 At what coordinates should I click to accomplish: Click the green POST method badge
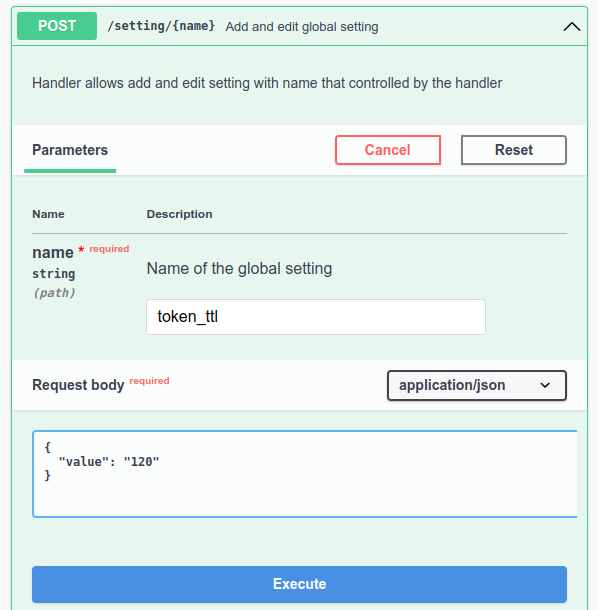(x=57, y=26)
